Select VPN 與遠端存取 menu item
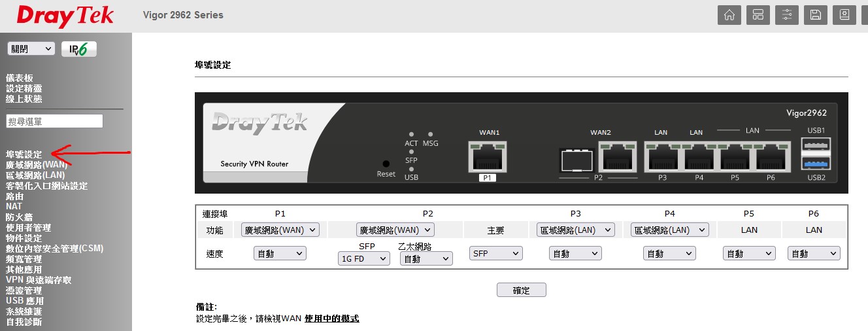Viewport: 868px width, 331px height. click(x=39, y=280)
